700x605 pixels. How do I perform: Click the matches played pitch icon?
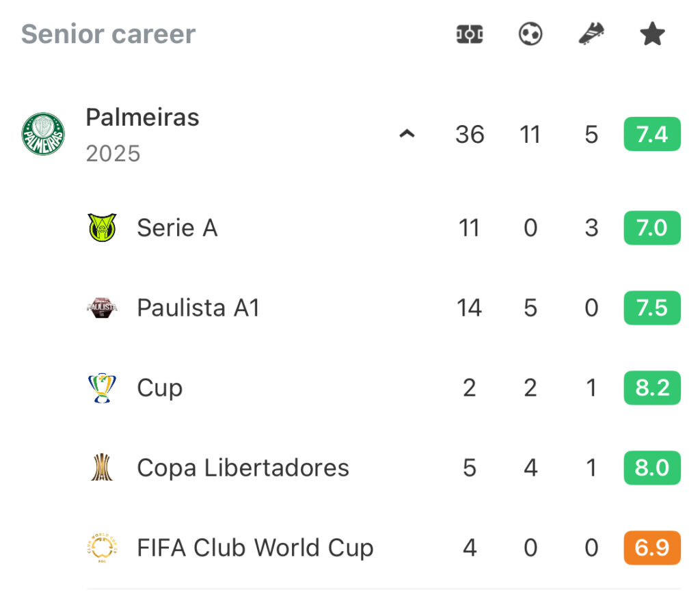tap(469, 34)
